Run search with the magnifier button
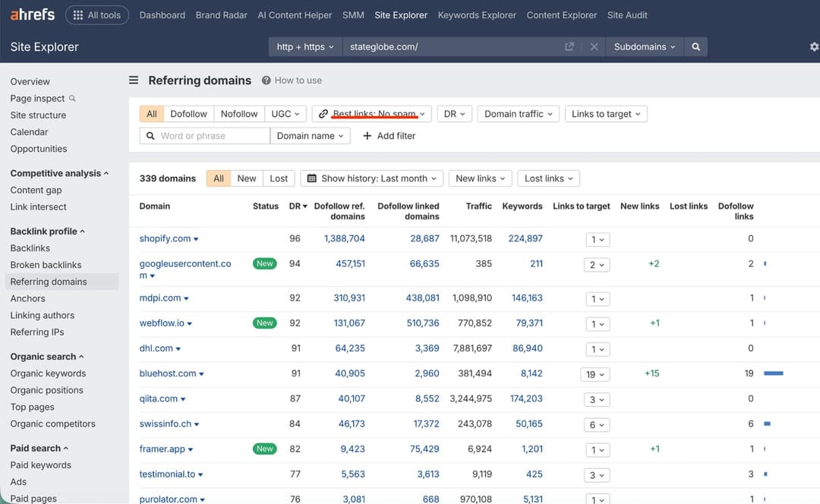The image size is (820, 504). pos(696,46)
